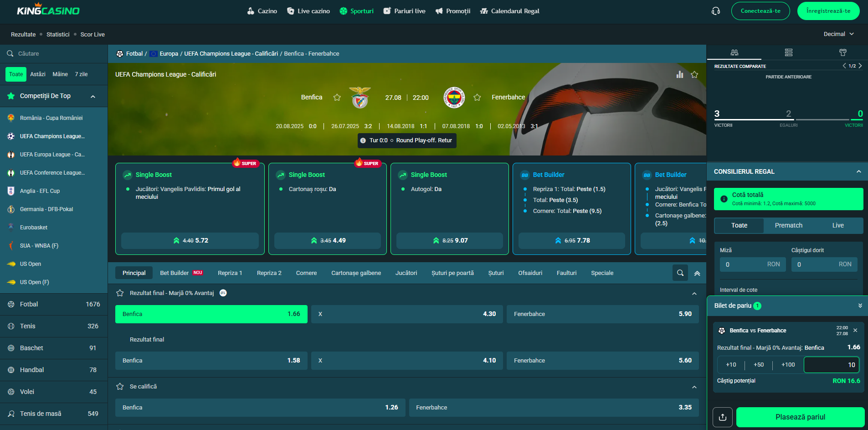Open Volei sport in sidebar
The width and height of the screenshot is (868, 430).
(x=54, y=392)
